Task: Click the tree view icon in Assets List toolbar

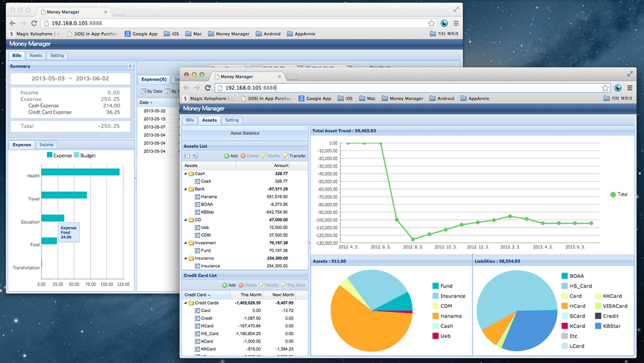Action: point(196,156)
